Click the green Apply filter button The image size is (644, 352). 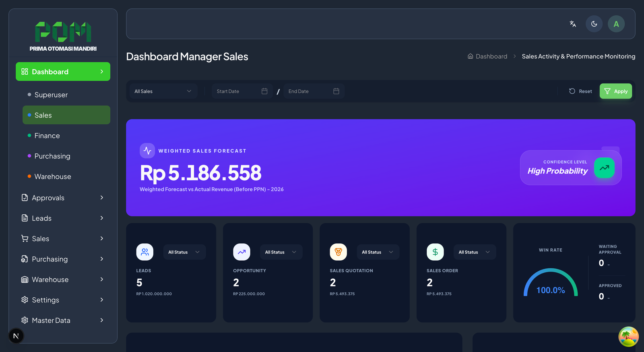click(616, 91)
